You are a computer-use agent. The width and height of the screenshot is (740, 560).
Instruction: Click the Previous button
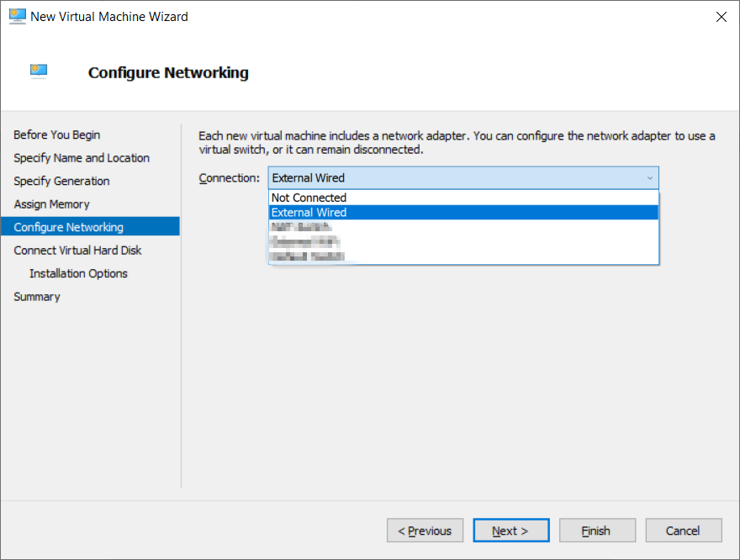(425, 531)
